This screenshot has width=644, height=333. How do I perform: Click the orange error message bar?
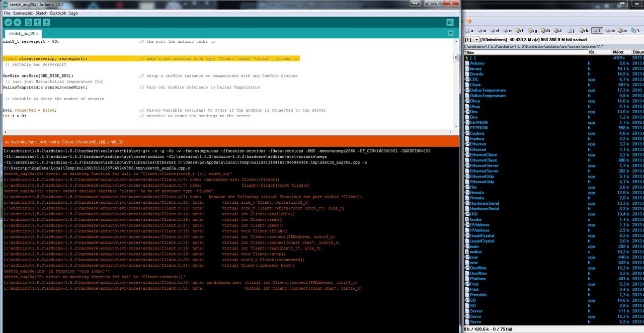coord(230,142)
